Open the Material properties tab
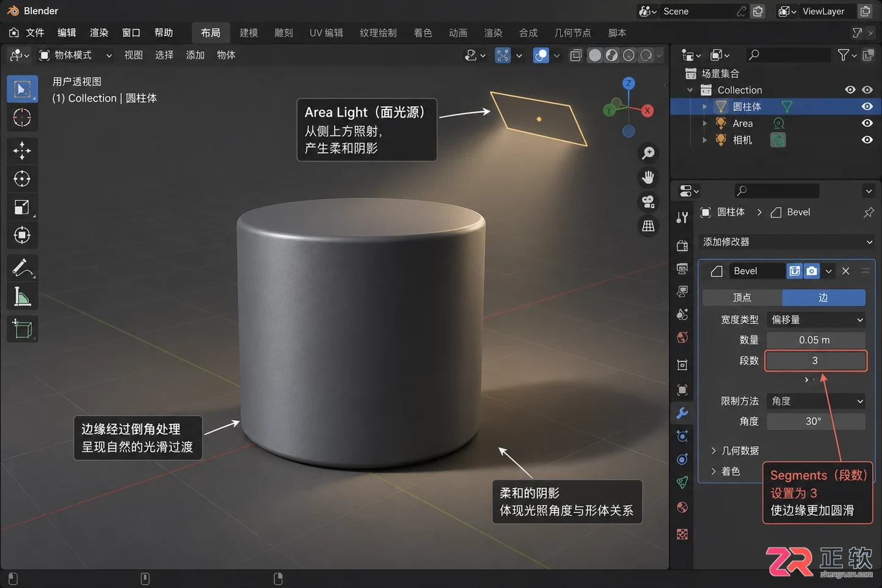882x588 pixels. (682, 507)
